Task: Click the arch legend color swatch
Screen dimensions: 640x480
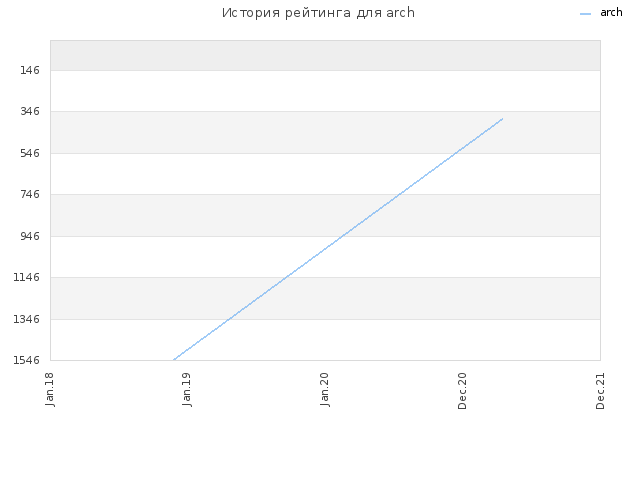Action: (x=585, y=14)
